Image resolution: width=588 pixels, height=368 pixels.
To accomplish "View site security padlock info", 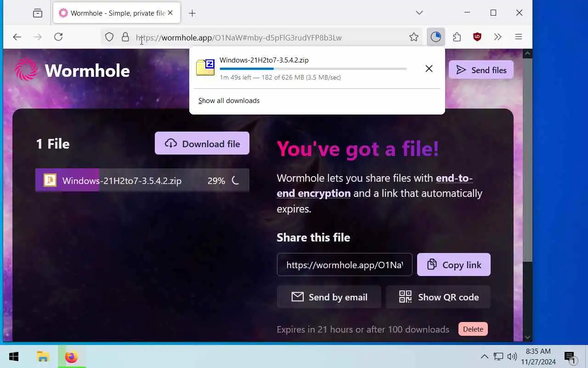I will [125, 37].
